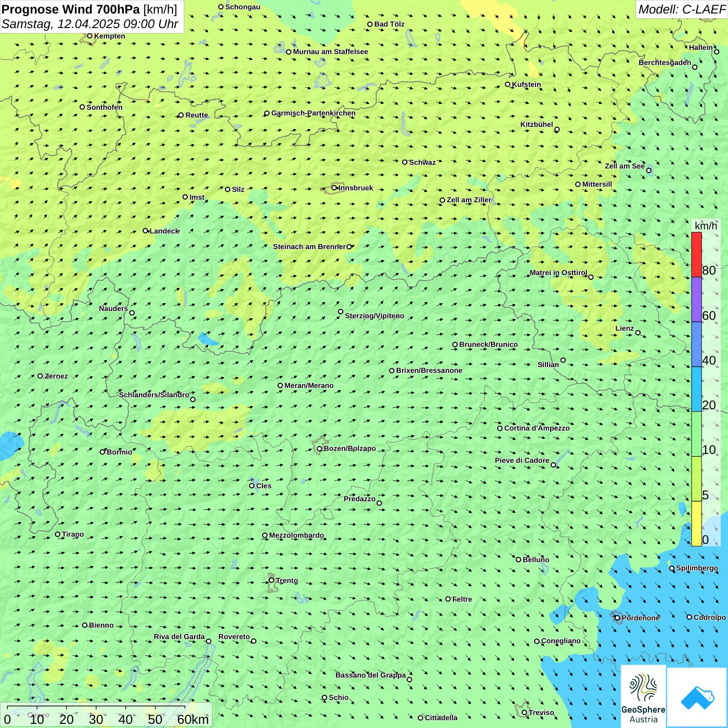Click the GeoSphere Austria logo
Image resolution: width=728 pixels, height=728 pixels.
point(643,697)
